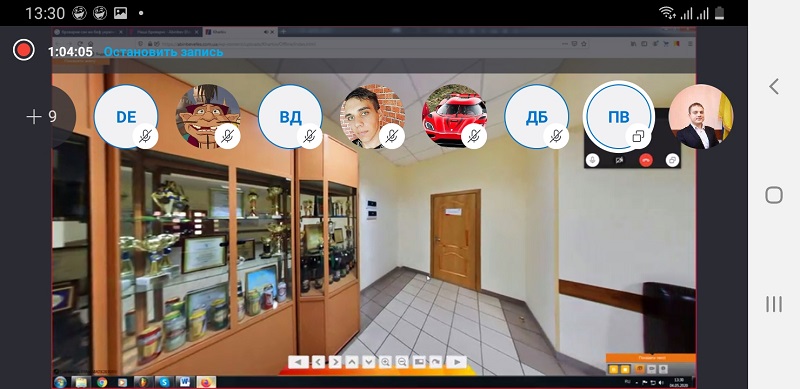Screen dimensions: 800x389
Task: Start panorama auto-play with right triangle
Action: point(457,362)
